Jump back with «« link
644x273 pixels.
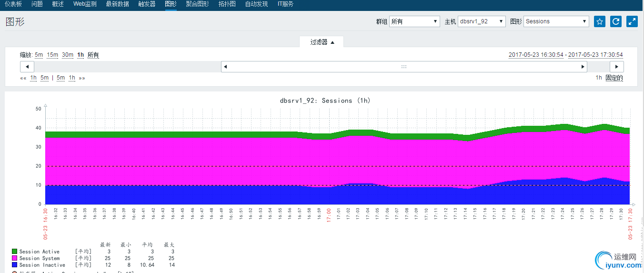(23, 78)
